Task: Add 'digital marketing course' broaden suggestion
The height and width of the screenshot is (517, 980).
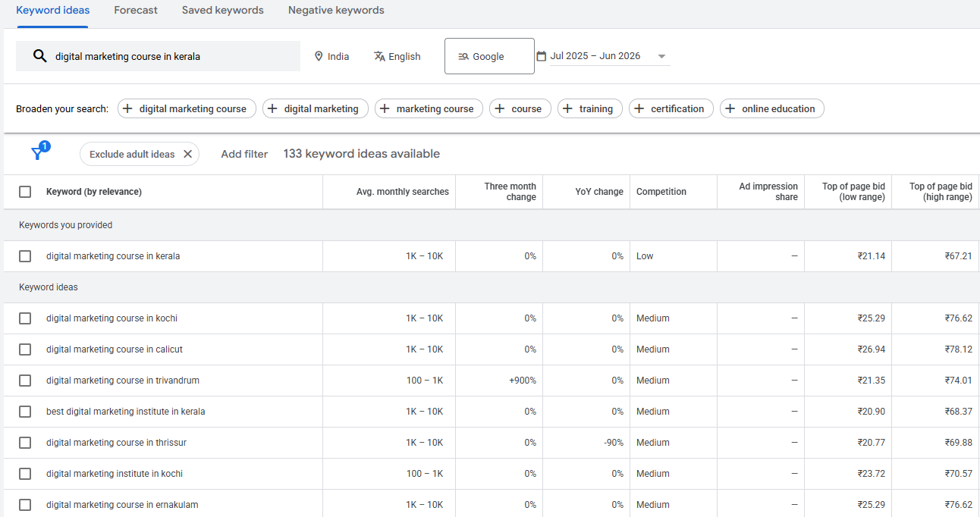Action: pos(187,108)
